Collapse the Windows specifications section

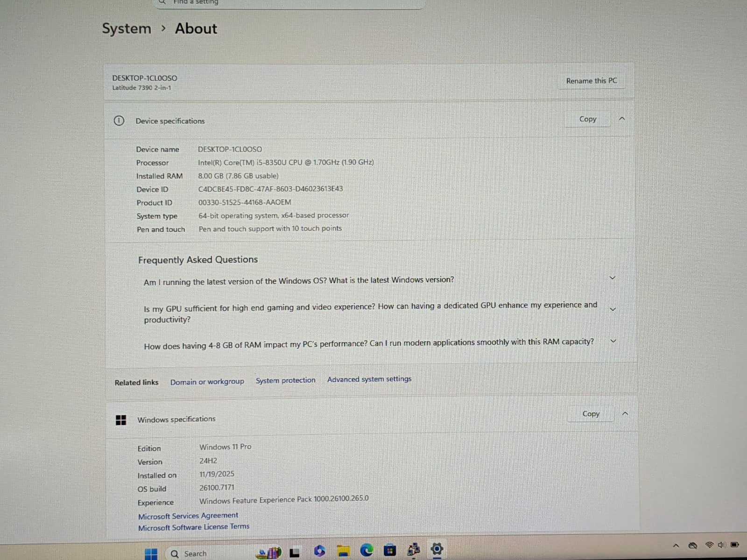click(x=625, y=413)
